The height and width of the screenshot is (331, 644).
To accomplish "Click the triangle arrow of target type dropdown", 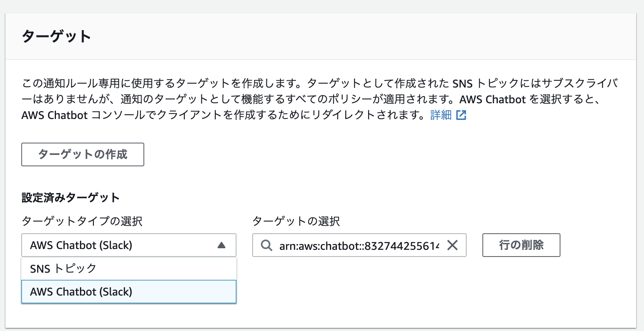I will coord(221,245).
